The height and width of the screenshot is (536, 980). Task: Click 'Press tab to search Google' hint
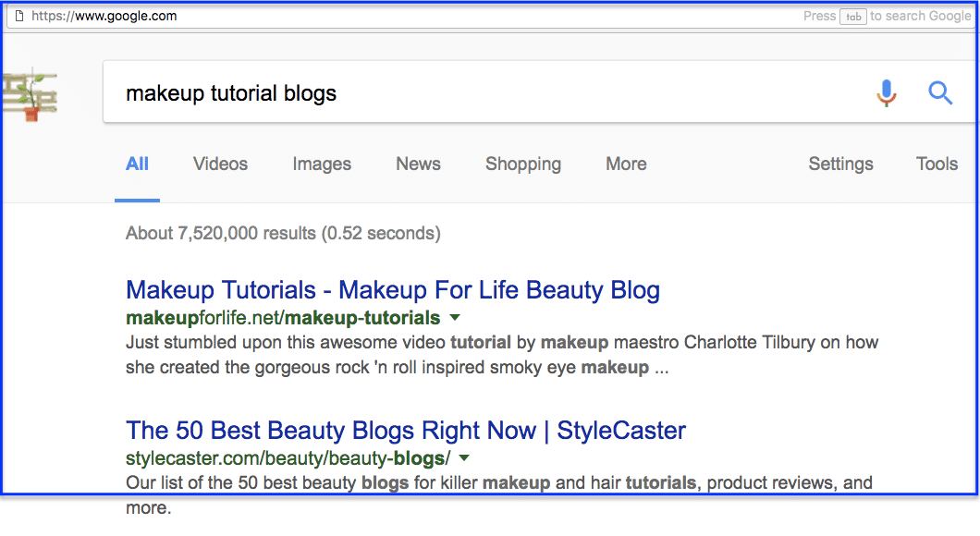[x=887, y=17]
